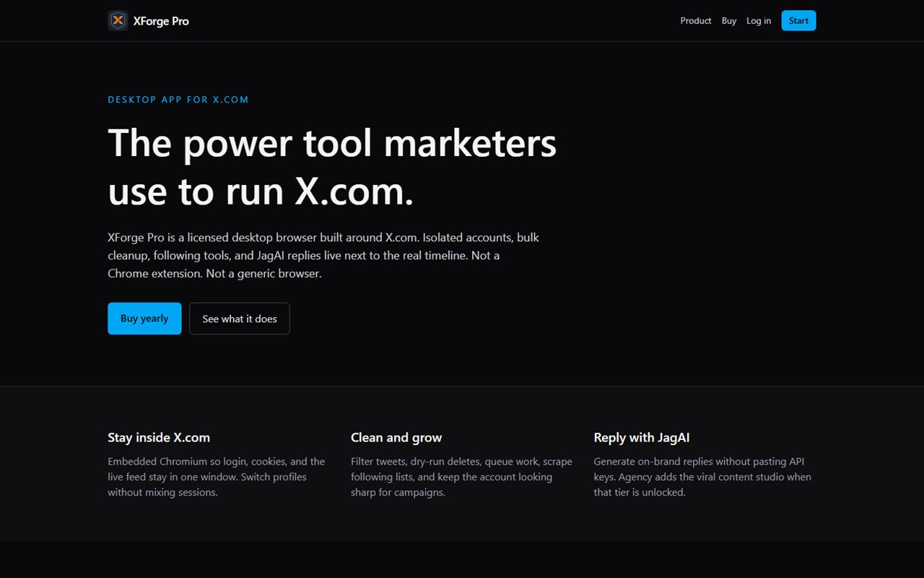Click the XForge Pro description paragraph
Image resolution: width=924 pixels, height=578 pixels.
[x=323, y=256]
